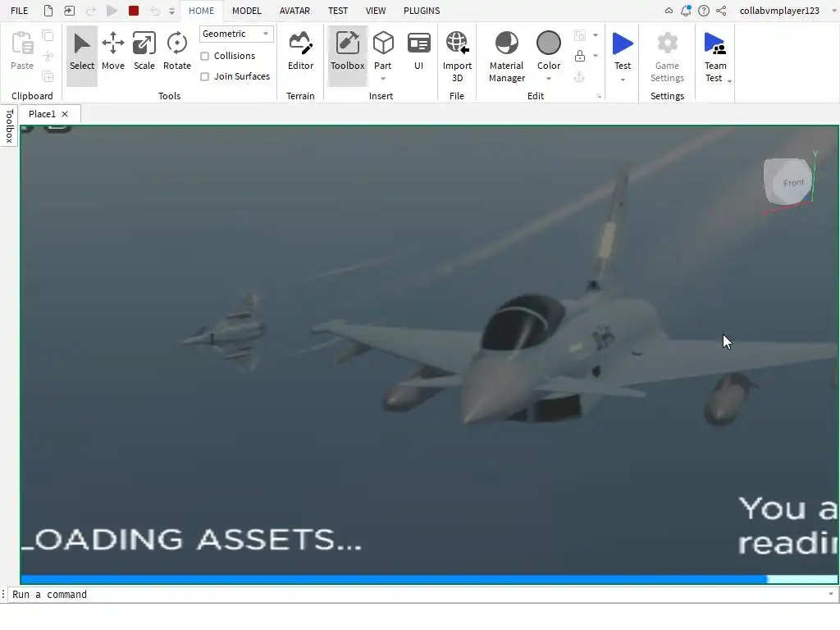The width and height of the screenshot is (840, 630).
Task: Click the command bar drag handle dots
Action: click(4, 594)
